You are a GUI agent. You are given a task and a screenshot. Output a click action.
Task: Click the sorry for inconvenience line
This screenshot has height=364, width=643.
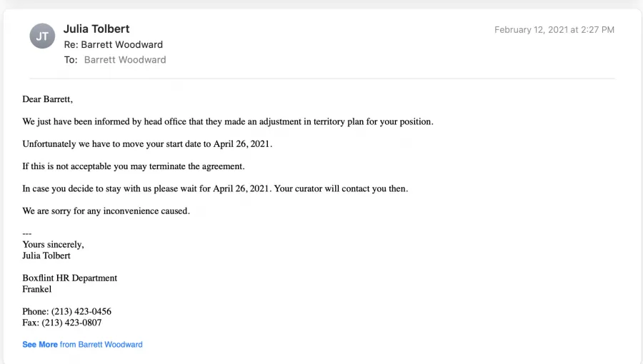pos(106,211)
